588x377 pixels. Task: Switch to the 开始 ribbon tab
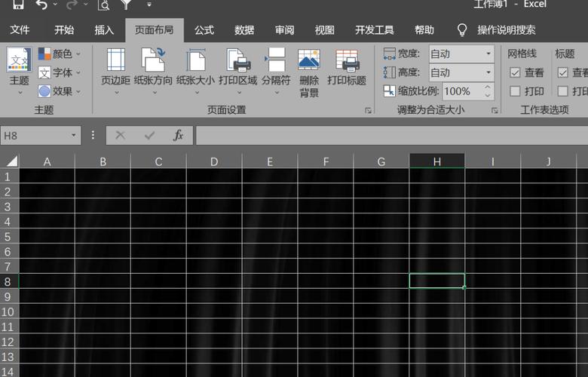(x=64, y=30)
